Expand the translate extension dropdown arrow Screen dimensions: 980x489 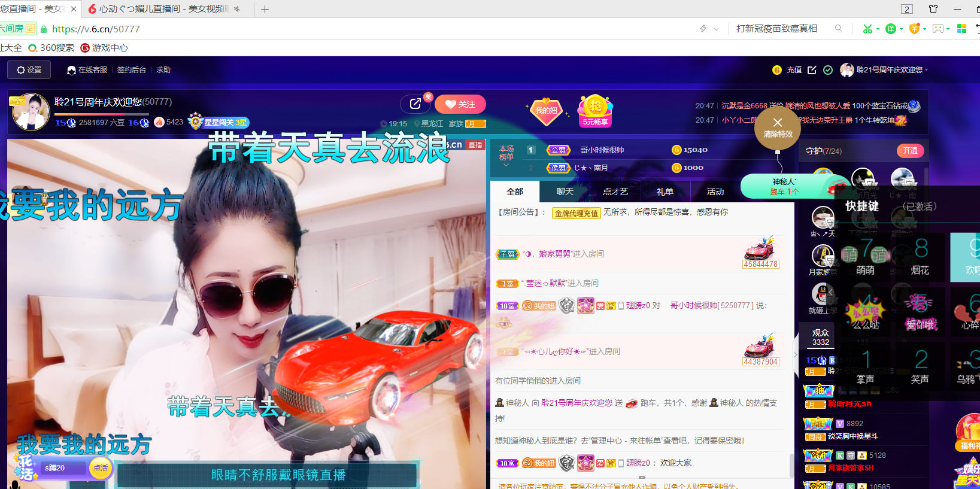[901, 29]
